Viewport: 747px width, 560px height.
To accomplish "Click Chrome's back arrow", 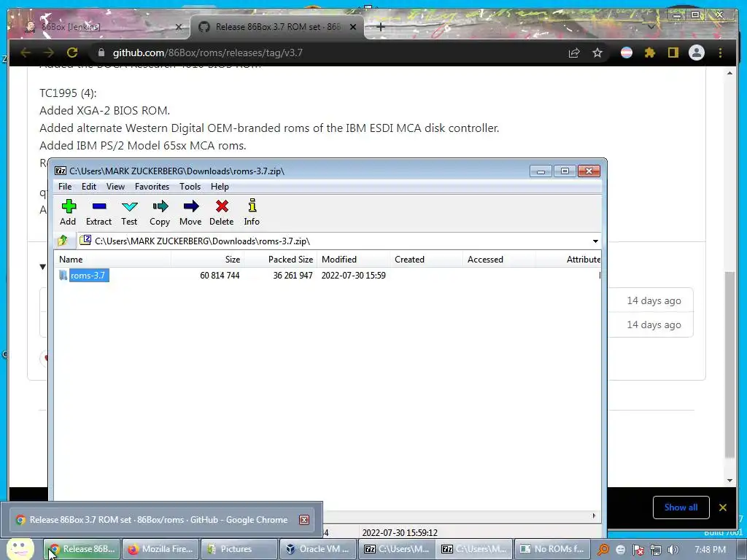I will (26, 52).
